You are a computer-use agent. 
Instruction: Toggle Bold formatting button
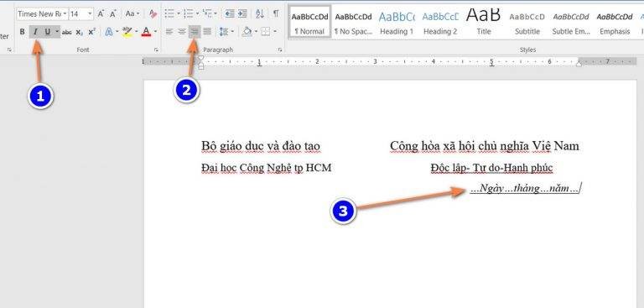[x=22, y=32]
